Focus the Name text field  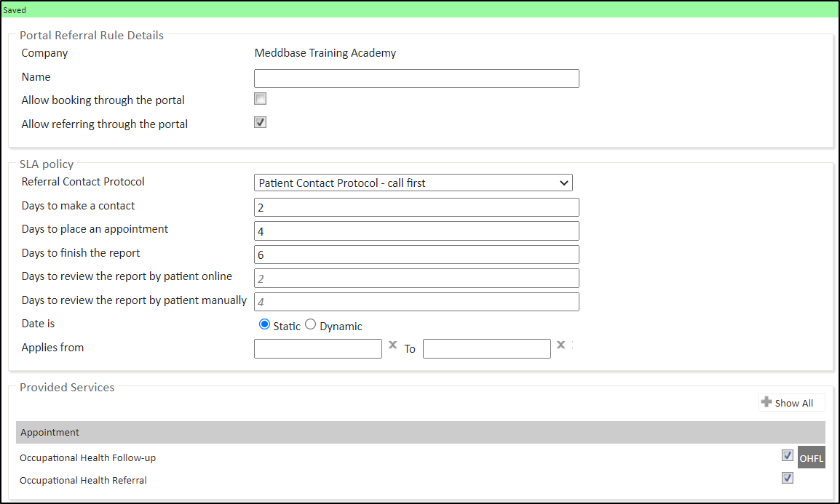416,79
